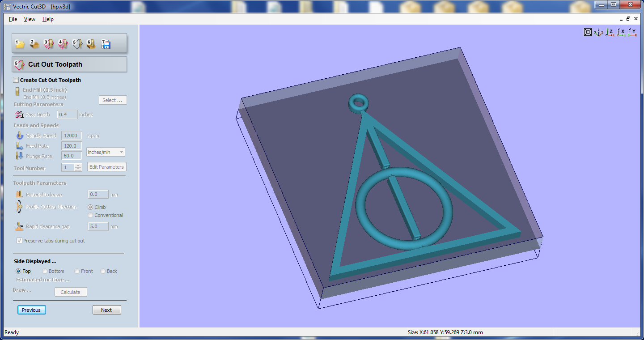Enable Create Cut Out Toolpath checkbox
The height and width of the screenshot is (340, 644).
16,80
